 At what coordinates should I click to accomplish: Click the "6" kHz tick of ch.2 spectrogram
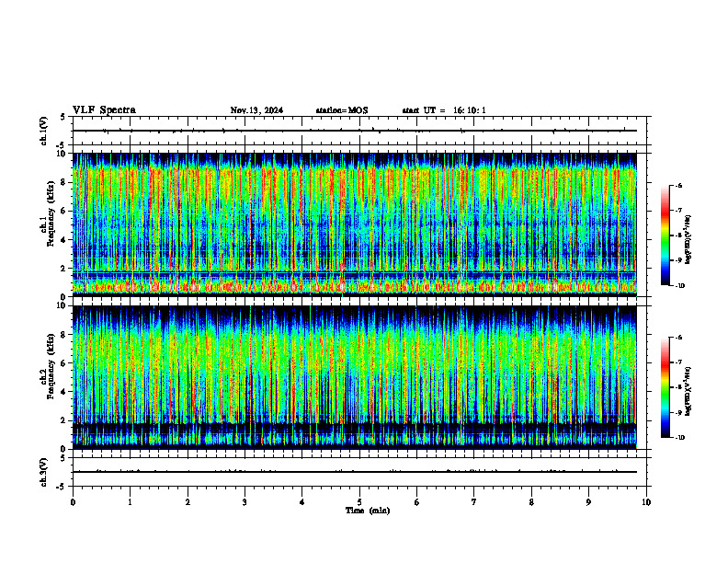point(64,363)
